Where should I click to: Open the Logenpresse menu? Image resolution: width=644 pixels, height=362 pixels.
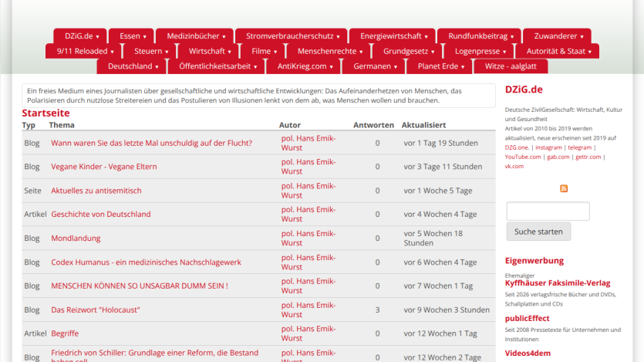coord(480,52)
